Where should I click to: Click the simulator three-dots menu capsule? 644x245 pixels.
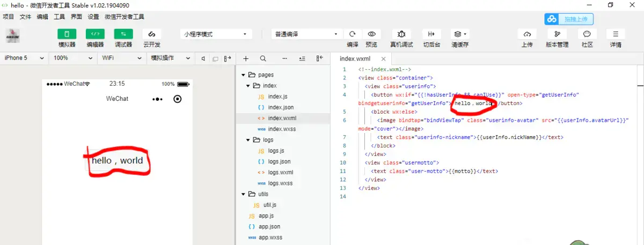click(157, 99)
